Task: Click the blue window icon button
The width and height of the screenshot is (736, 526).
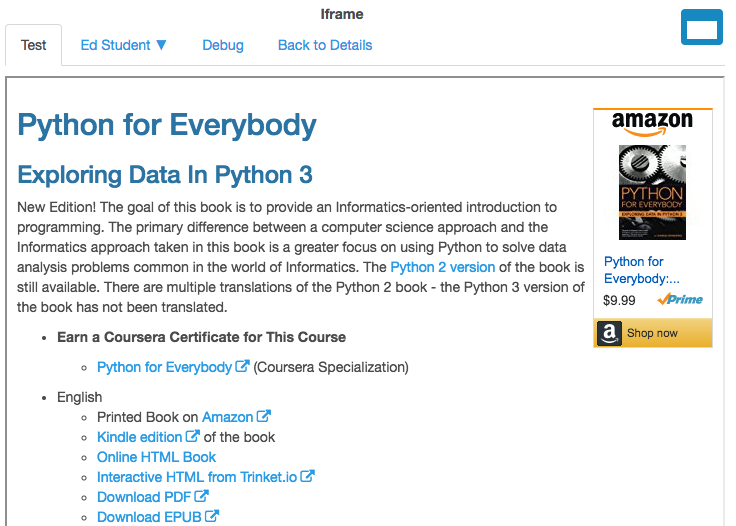Action: [702, 27]
